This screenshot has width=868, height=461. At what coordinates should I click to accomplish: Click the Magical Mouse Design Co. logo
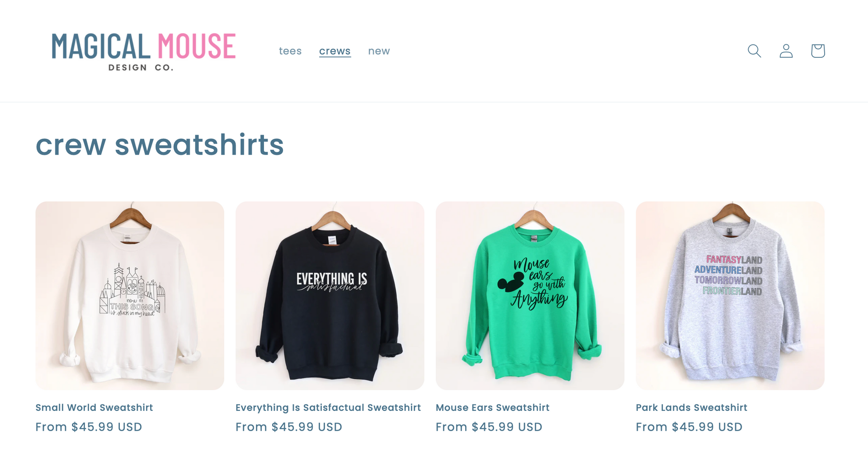click(x=144, y=51)
